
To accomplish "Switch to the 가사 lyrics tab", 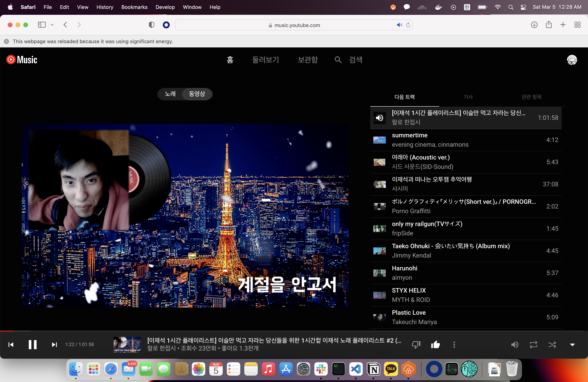I will (x=468, y=97).
